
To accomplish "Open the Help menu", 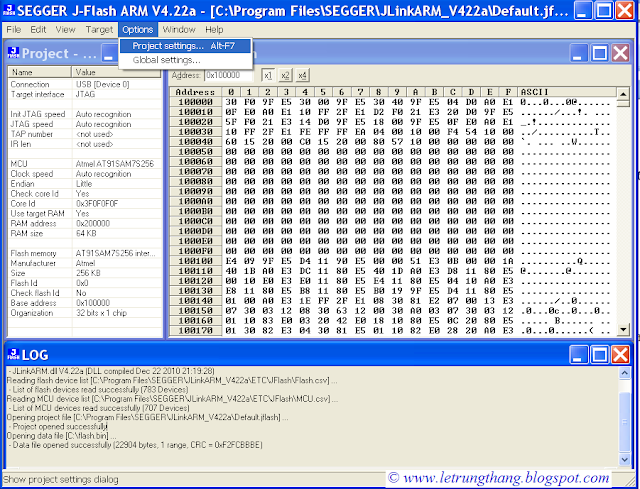I will (214, 29).
